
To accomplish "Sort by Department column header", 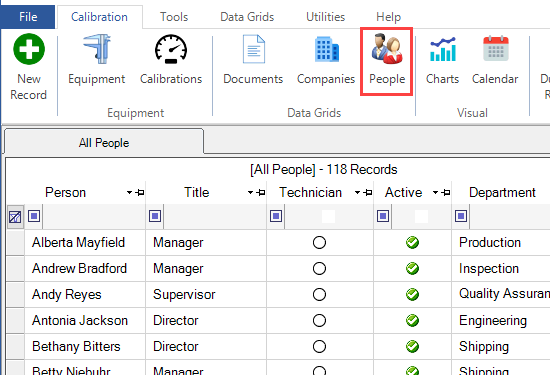I will point(502,192).
